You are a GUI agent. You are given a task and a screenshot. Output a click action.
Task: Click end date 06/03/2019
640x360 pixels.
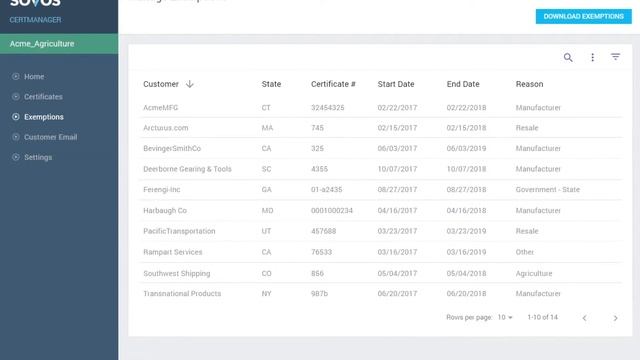point(466,148)
